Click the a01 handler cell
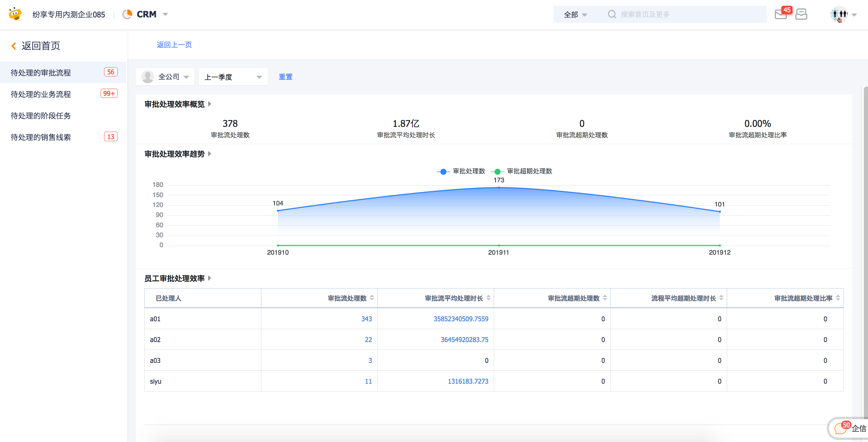Image resolution: width=868 pixels, height=442 pixels. point(203,319)
